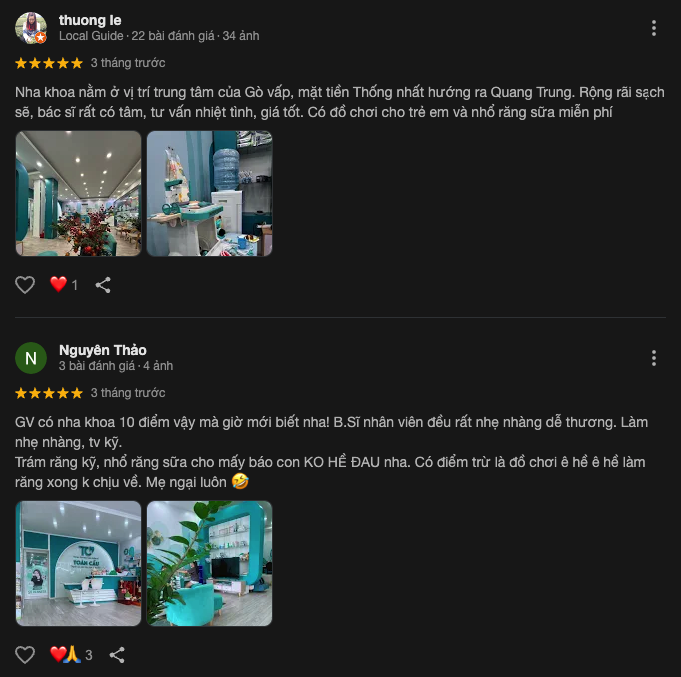Screen dimensions: 681x677
Task: Open clinic interior photo with red flowers
Action: (79, 194)
